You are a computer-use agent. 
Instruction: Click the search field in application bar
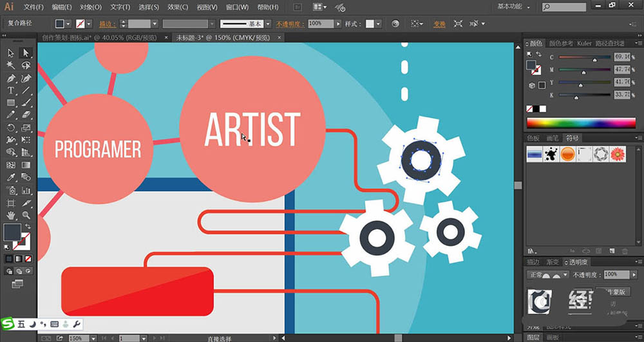click(564, 7)
